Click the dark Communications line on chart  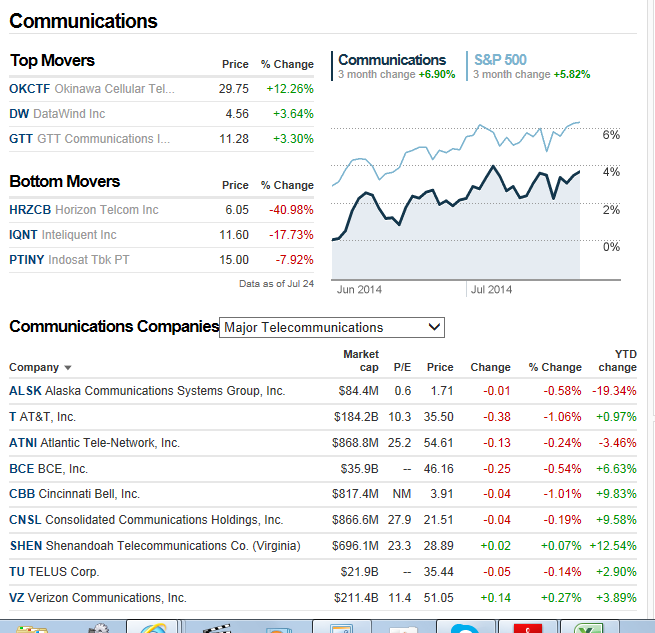pos(455,202)
